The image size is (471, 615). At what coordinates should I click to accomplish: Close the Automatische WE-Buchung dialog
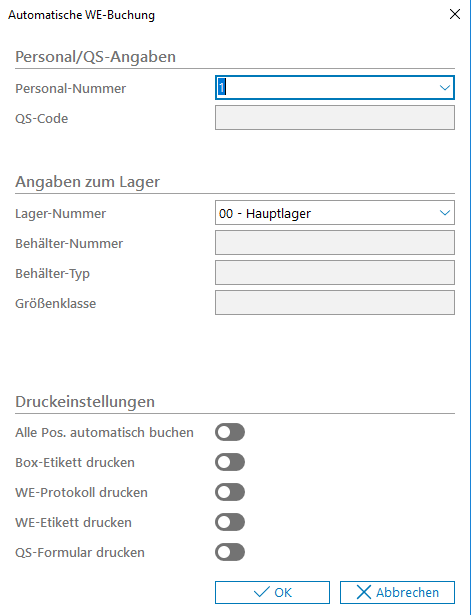(x=455, y=15)
